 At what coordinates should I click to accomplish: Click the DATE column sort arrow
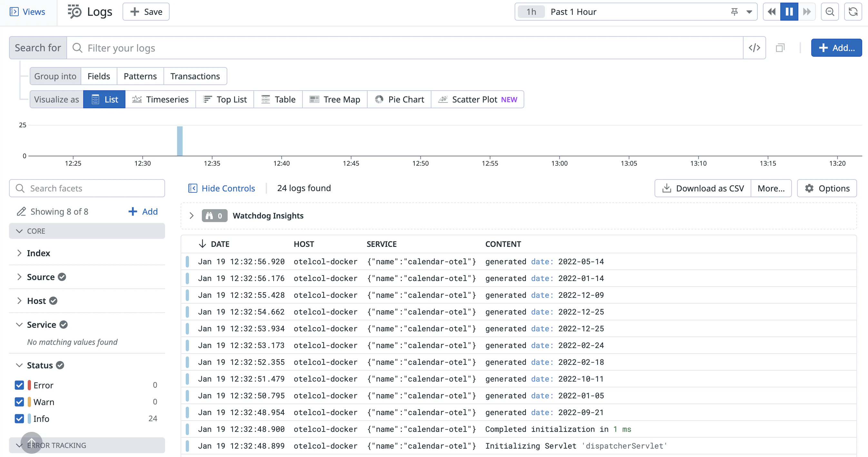pos(202,244)
